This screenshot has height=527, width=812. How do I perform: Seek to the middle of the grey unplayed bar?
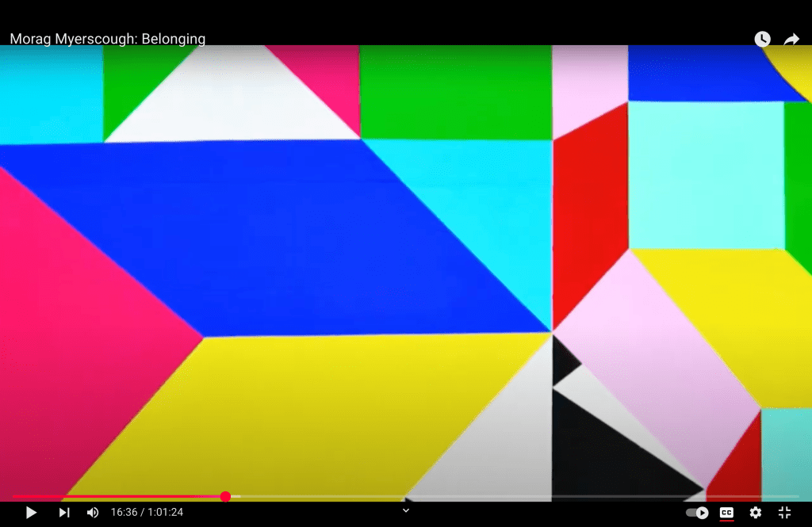tap(515, 497)
